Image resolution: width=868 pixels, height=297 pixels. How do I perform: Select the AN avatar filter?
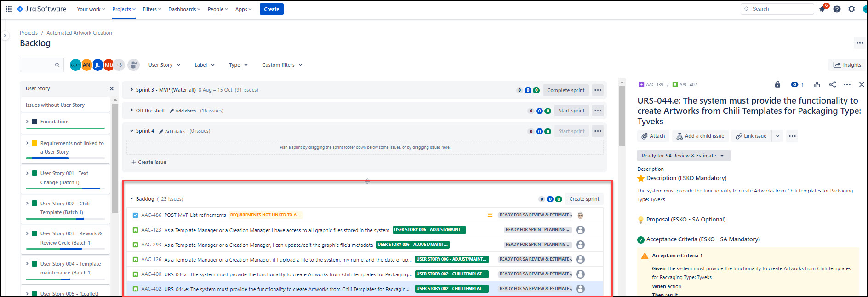pos(86,65)
